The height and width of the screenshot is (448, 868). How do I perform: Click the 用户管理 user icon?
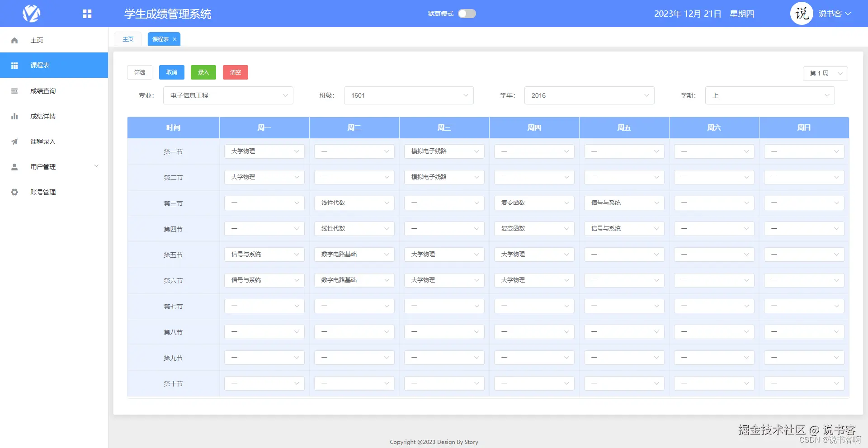click(x=14, y=166)
